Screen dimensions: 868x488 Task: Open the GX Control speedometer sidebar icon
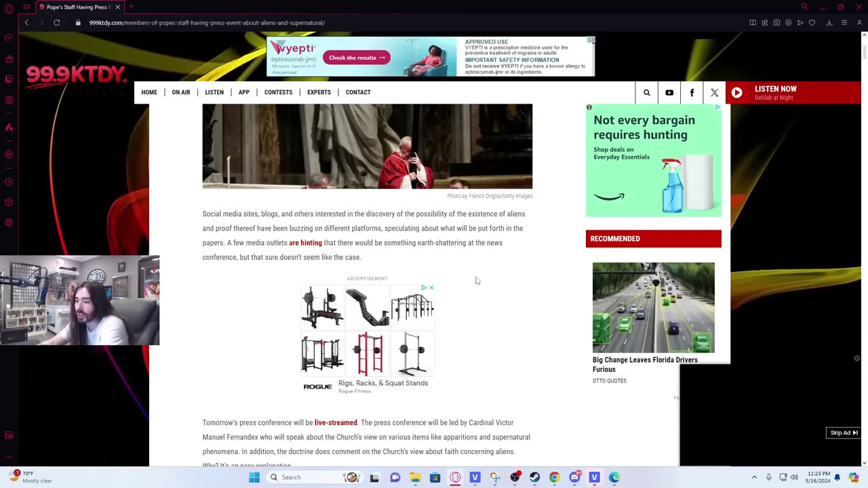[9, 38]
